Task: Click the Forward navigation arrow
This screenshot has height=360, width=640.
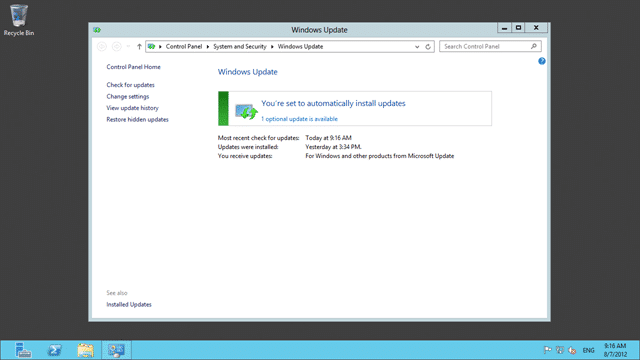Action: tap(116, 47)
